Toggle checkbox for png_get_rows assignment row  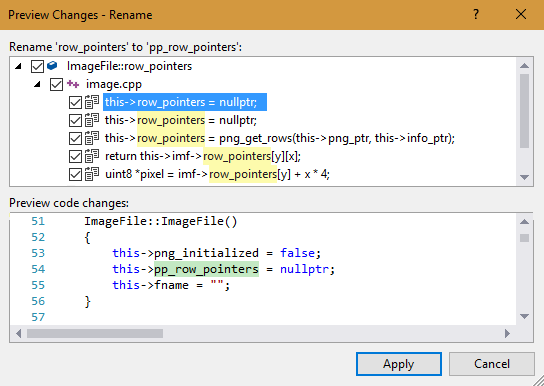coord(75,138)
